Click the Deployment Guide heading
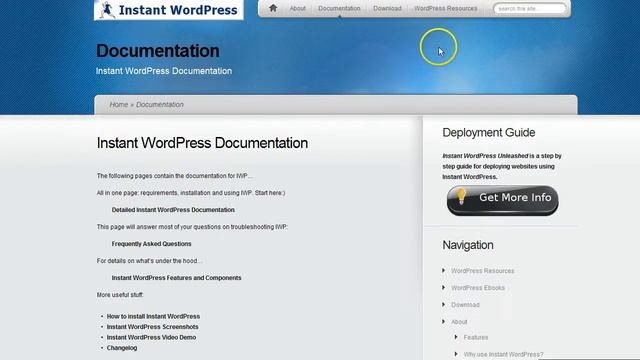640x360 pixels. pos(489,133)
